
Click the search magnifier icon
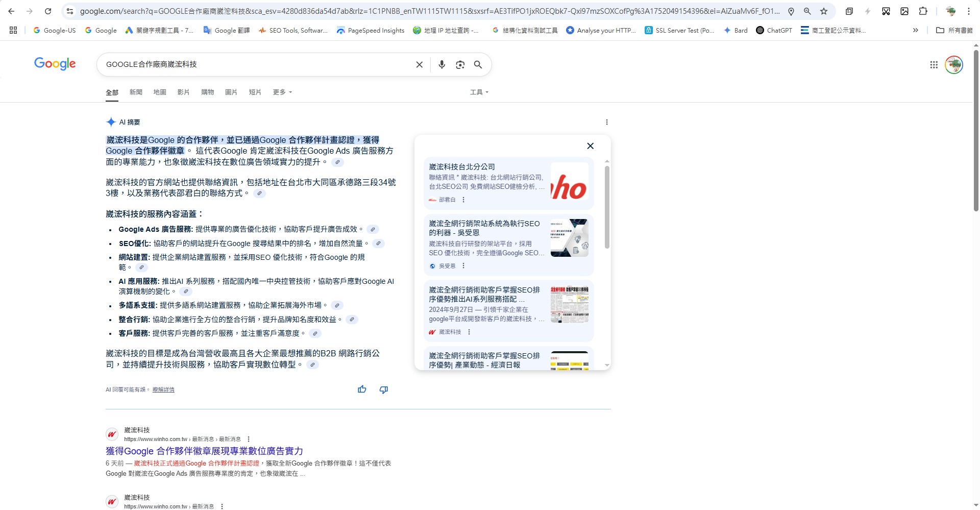[x=478, y=65]
